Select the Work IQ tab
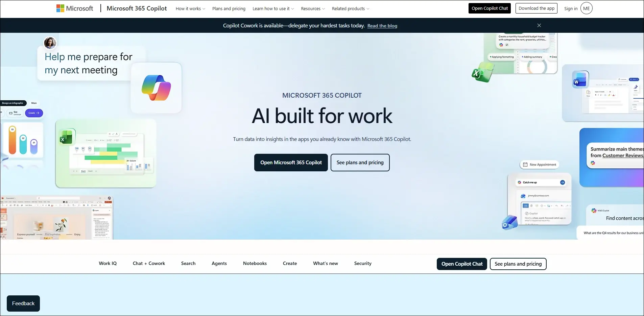This screenshot has height=316, width=644. pyautogui.click(x=108, y=263)
